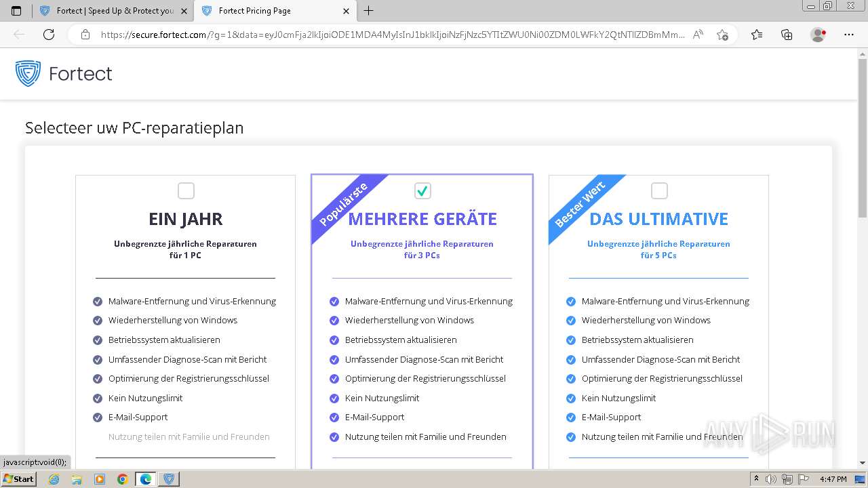Screen dimensions: 868x488
Task: Launch Google Chrome from taskbar
Action: pos(123,479)
